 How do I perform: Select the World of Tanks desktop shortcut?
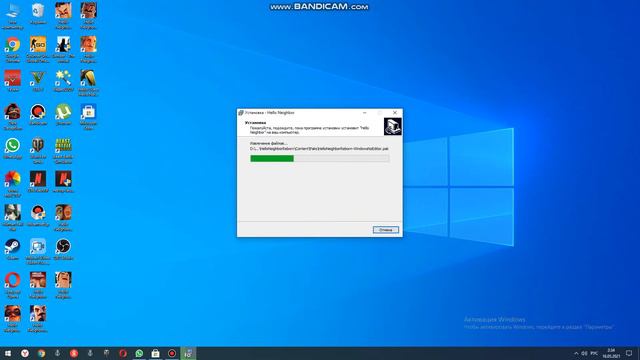[38, 150]
